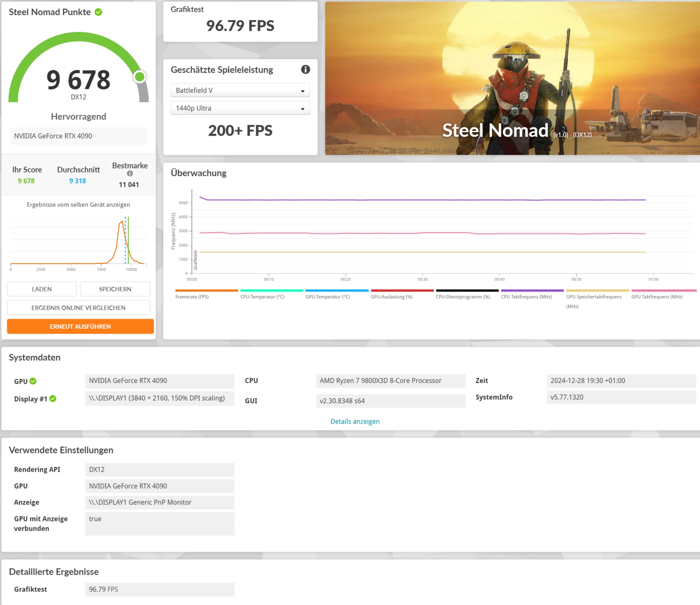
Task: Toggle Framerate (FPS) legend series
Action: point(192,297)
